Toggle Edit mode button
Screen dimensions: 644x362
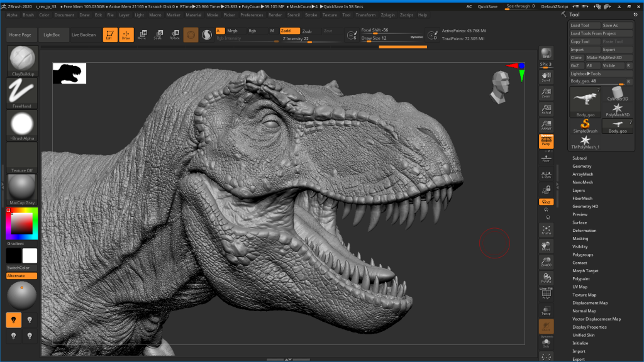click(x=110, y=35)
